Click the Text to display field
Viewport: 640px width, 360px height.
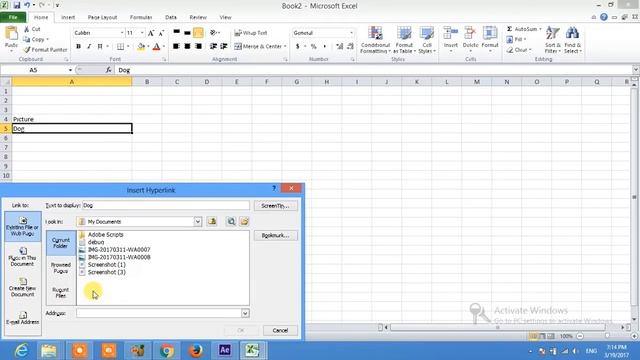tap(166, 205)
